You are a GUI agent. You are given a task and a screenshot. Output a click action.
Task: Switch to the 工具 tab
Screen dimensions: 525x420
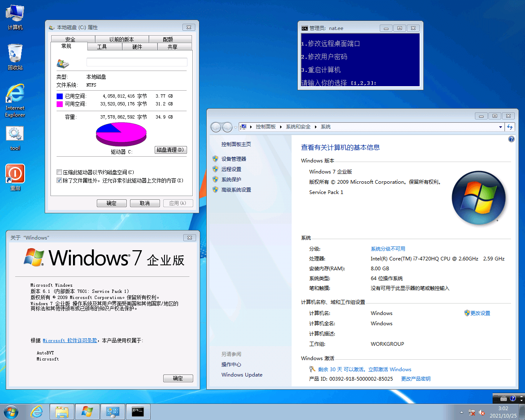(x=102, y=47)
